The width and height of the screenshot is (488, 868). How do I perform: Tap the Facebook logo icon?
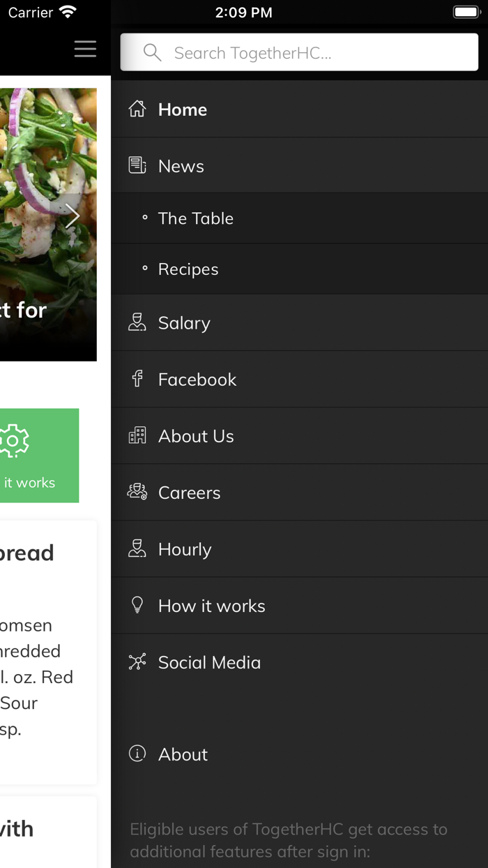click(137, 379)
